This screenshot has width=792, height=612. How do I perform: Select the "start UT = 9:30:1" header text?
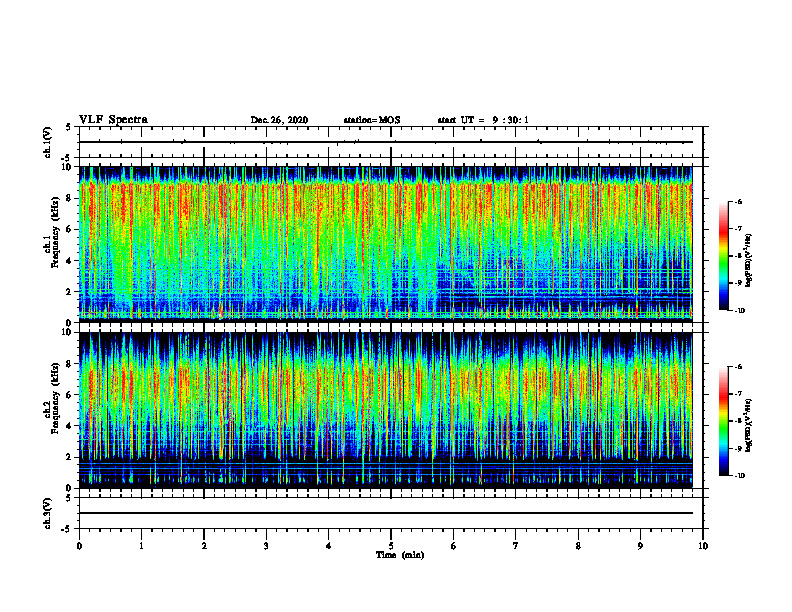point(483,120)
